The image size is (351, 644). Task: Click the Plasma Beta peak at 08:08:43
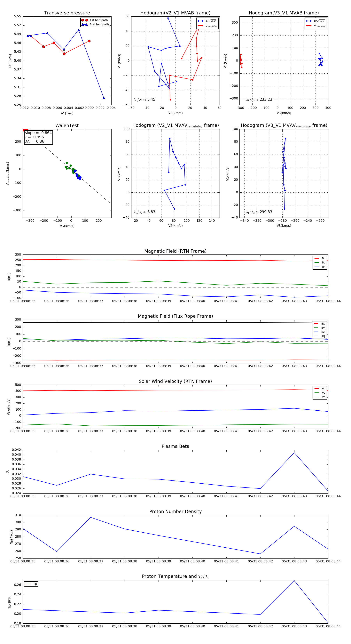point(294,453)
